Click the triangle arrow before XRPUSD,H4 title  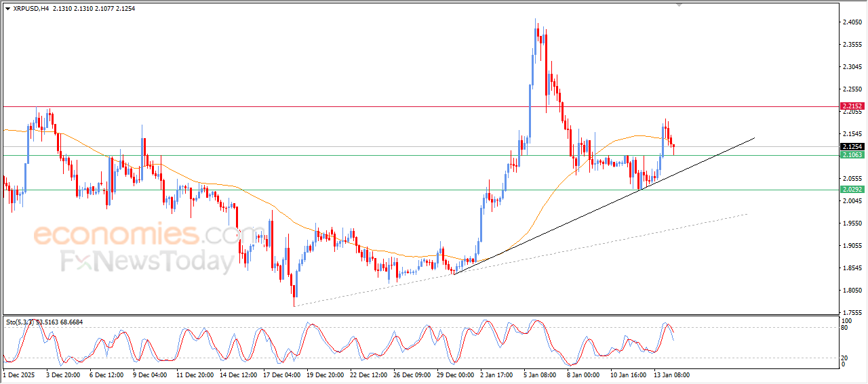[7, 9]
